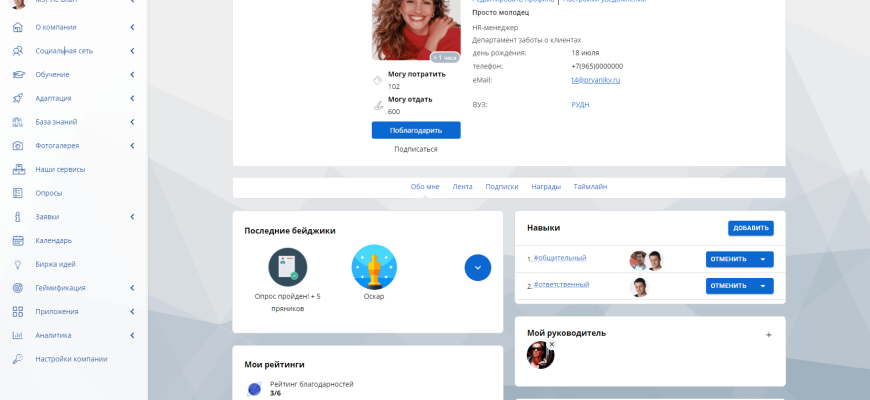
Task: Expand more badges with blue chevron button
Action: [478, 267]
